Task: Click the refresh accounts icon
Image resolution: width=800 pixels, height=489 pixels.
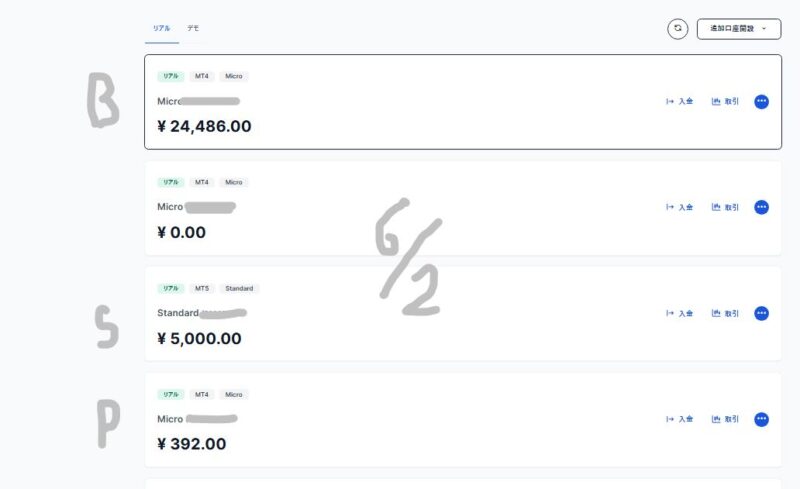Action: tap(678, 29)
